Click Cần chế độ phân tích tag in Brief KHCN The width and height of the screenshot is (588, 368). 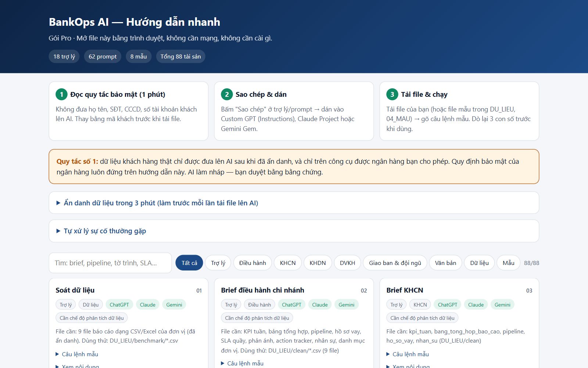coord(422,318)
